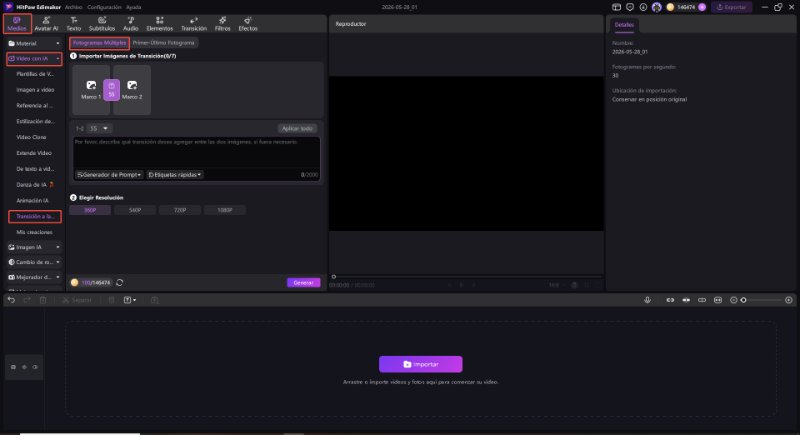Click the Filtros toolbar icon
Image resolution: width=800 pixels, height=435 pixels.
click(222, 24)
